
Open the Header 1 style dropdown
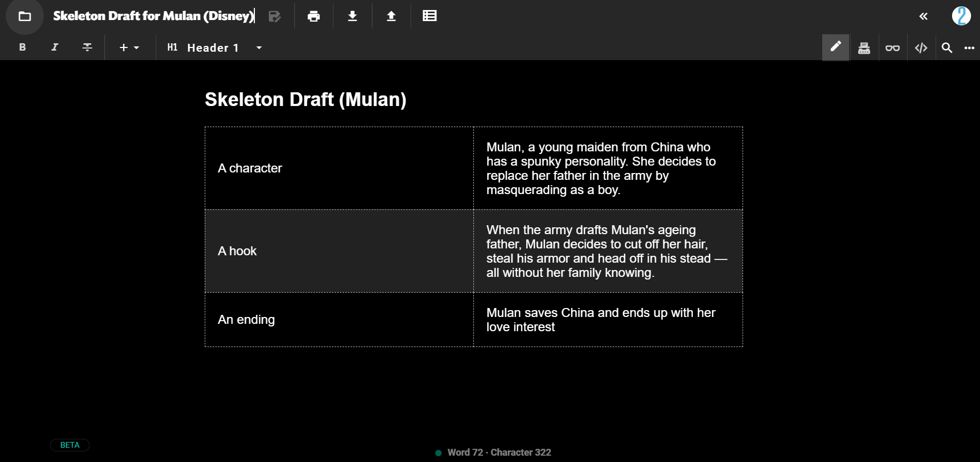214,47
